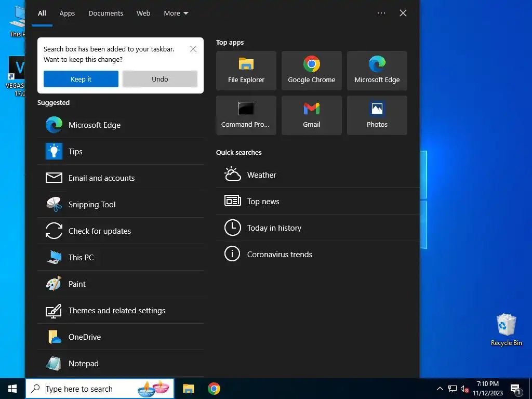Launch Paint from Suggested list
This screenshot has height=399, width=532.
pos(121,284)
